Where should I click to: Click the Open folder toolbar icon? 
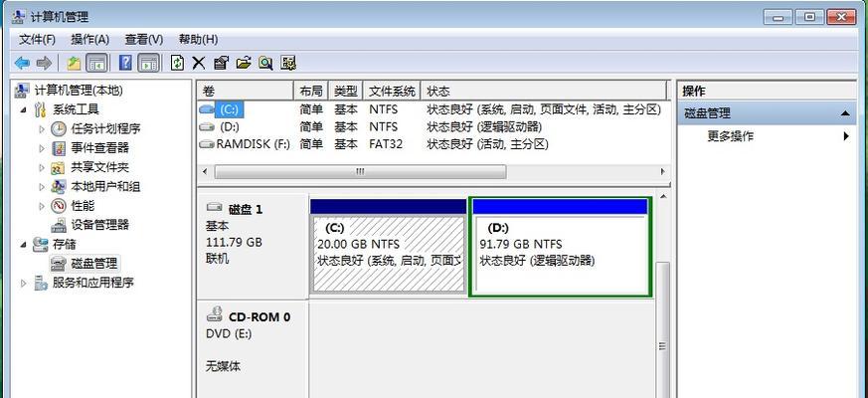(244, 63)
